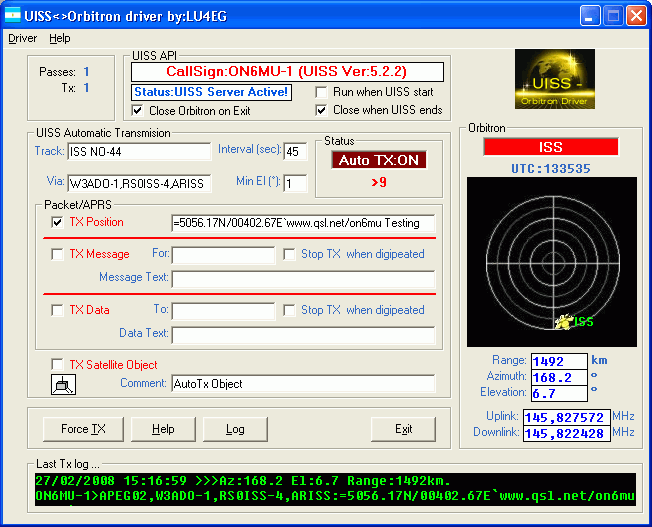Open the Help menu

60,38
